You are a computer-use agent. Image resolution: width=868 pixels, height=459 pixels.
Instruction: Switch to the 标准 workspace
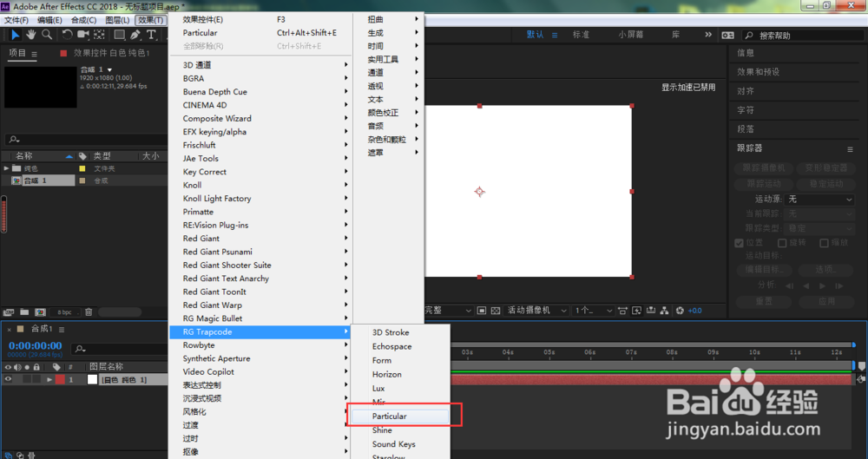(x=581, y=35)
